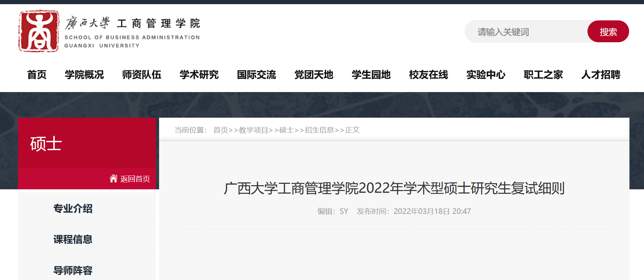Open the 首页 navigation item
Image resolution: width=644 pixels, height=280 pixels.
(x=37, y=74)
